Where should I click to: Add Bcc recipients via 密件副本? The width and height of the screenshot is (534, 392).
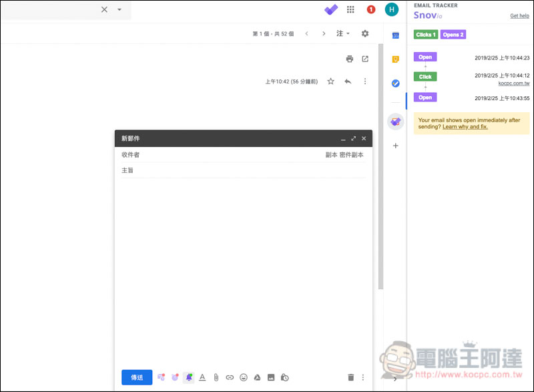pyautogui.click(x=352, y=155)
